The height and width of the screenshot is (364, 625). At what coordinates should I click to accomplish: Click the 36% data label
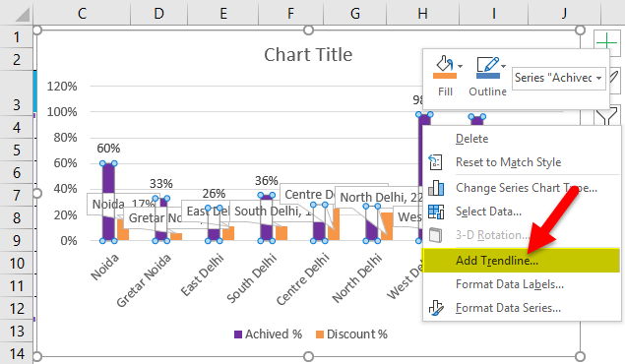[x=267, y=181]
